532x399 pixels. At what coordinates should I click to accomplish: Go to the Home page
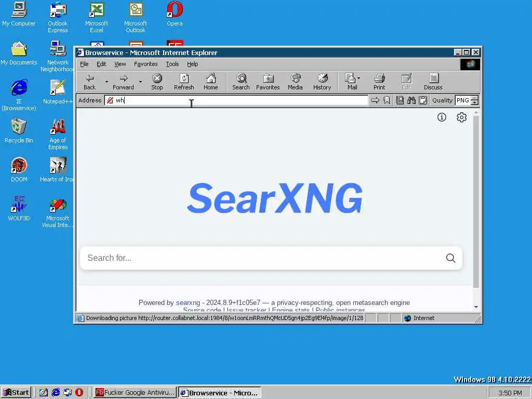point(211,82)
